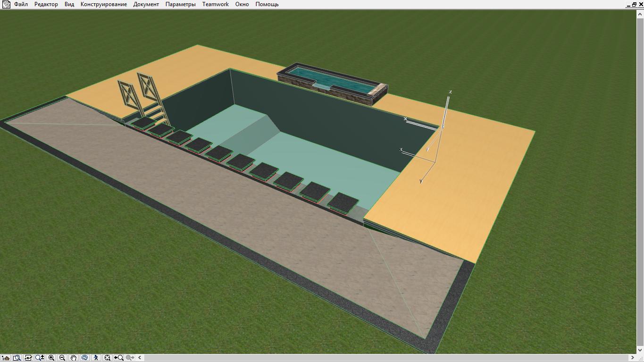This screenshot has height=362, width=644.
Task: Click the next zoom icon
Action: coord(130,358)
